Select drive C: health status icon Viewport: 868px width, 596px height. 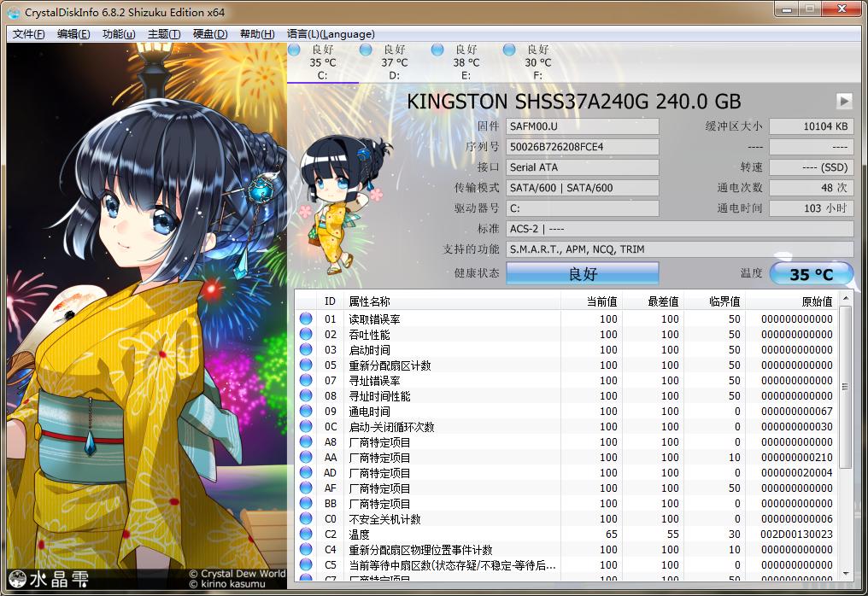[x=294, y=50]
